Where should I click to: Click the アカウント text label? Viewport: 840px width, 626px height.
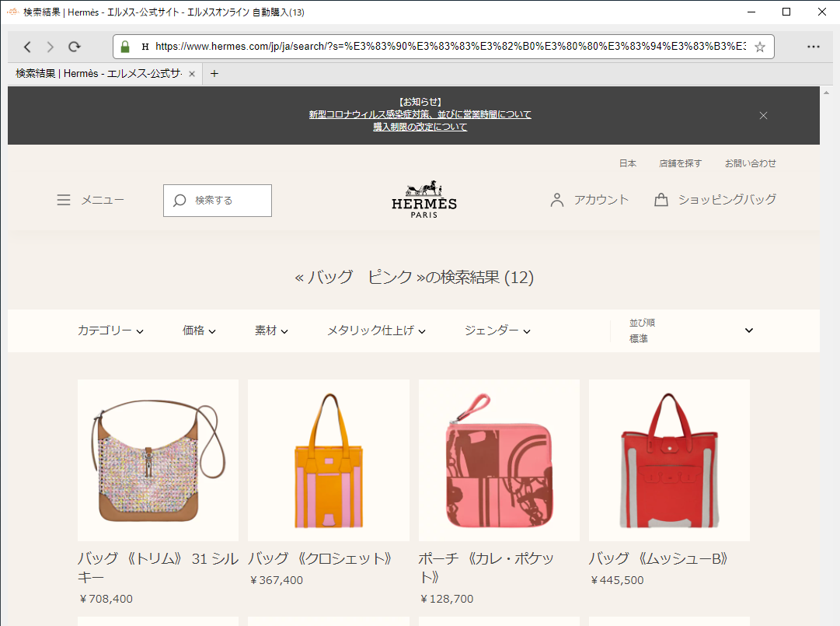click(601, 200)
